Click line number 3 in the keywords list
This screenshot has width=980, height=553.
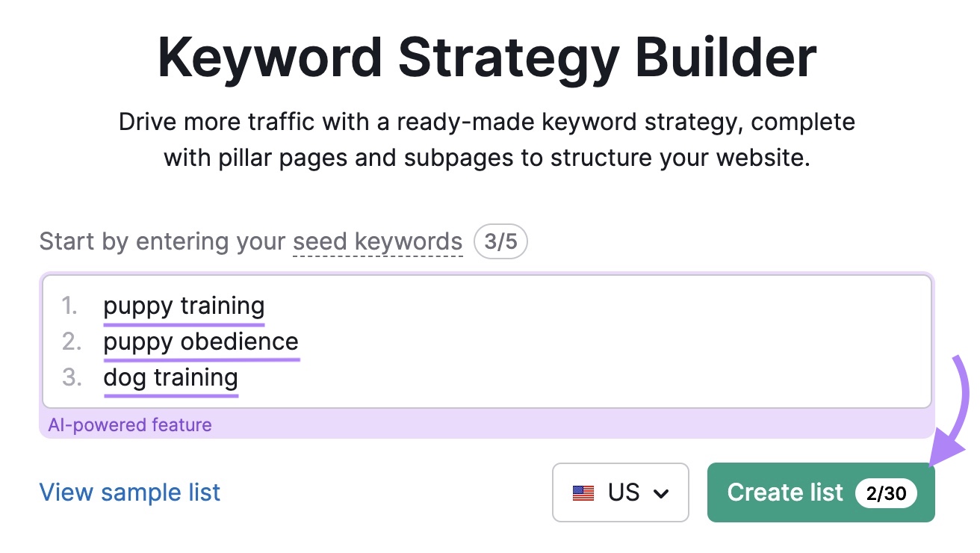pyautogui.click(x=71, y=378)
